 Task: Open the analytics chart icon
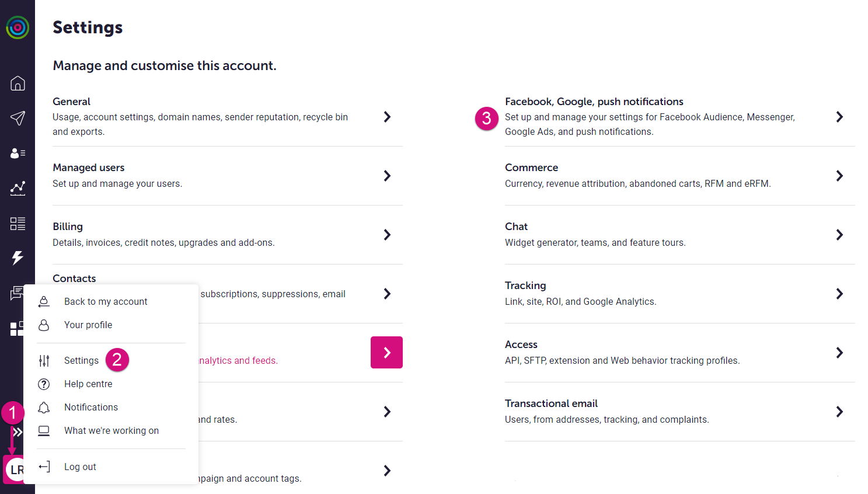(x=18, y=188)
